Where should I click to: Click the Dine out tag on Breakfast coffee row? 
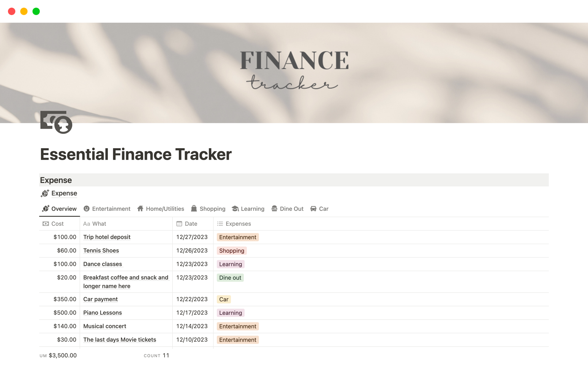click(x=230, y=278)
